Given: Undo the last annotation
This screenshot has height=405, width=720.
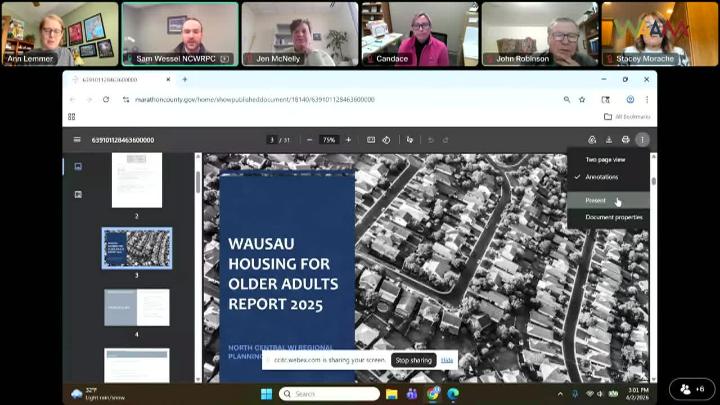Looking at the screenshot, I should (430, 140).
